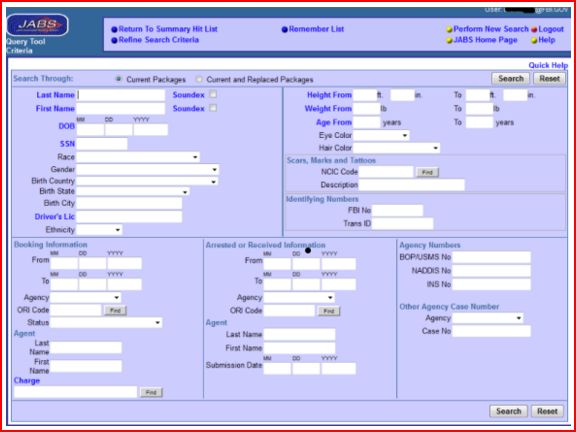Focus the Last Name input field
Screen dimensions: 576x432
[121, 95]
